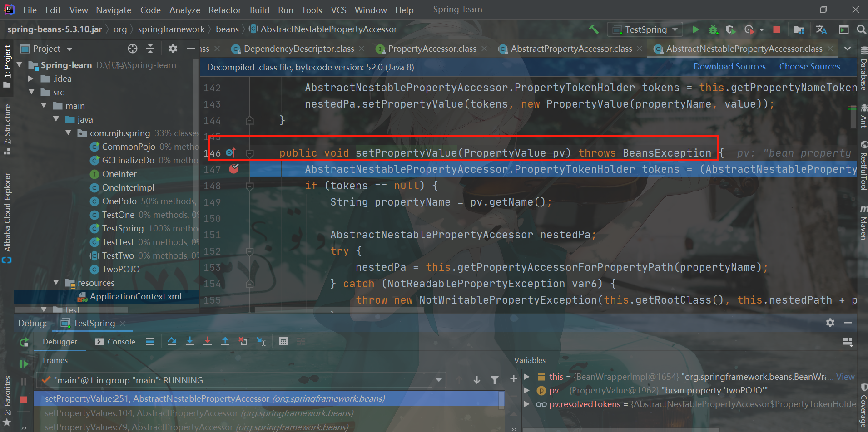Toggle the breakpoint on line 147
This screenshot has height=432, width=868.
click(x=234, y=169)
